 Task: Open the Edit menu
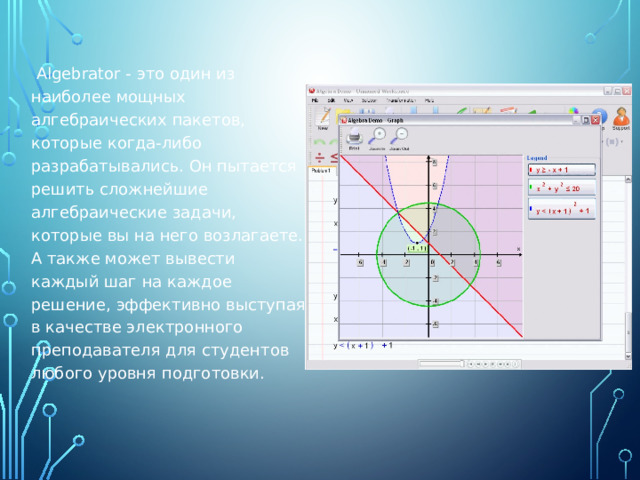point(331,100)
